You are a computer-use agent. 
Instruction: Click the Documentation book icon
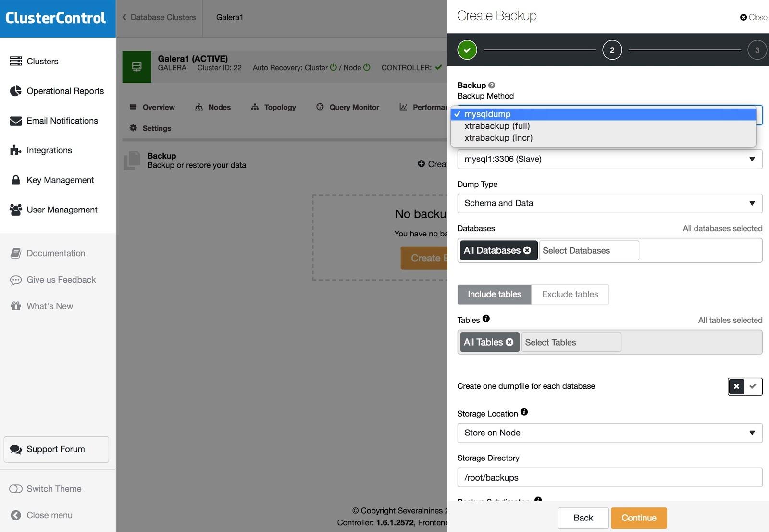coord(16,253)
